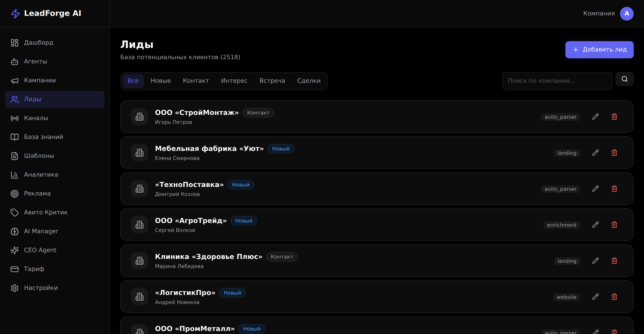Edit «ЛогистикПро» lead pencil icon
Screen dimensions: 644x334
pos(595,296)
